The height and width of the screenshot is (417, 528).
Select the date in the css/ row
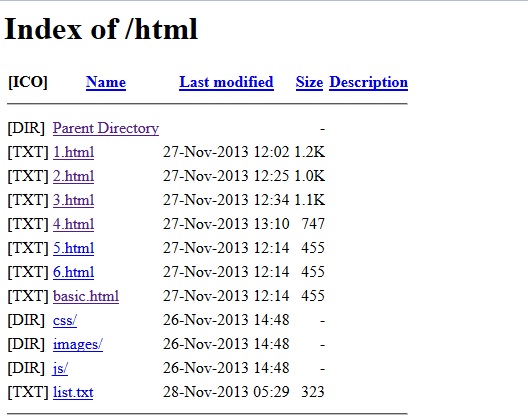[x=226, y=320]
